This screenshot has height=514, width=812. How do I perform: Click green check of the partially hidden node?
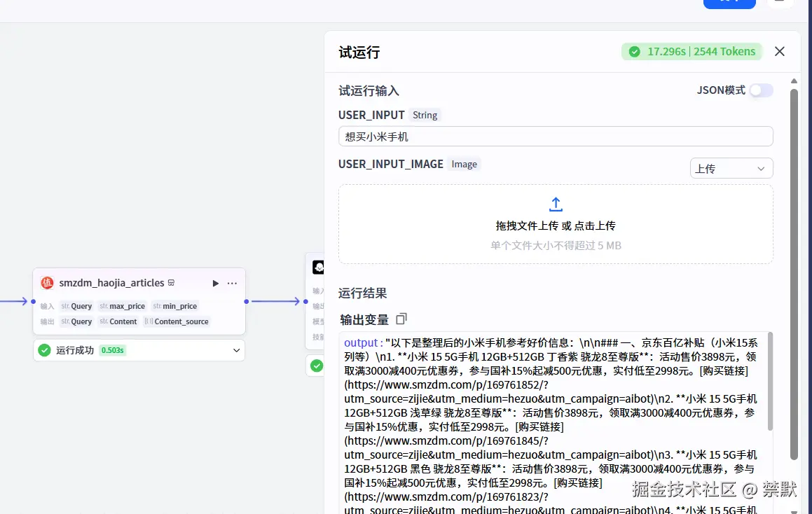point(317,366)
